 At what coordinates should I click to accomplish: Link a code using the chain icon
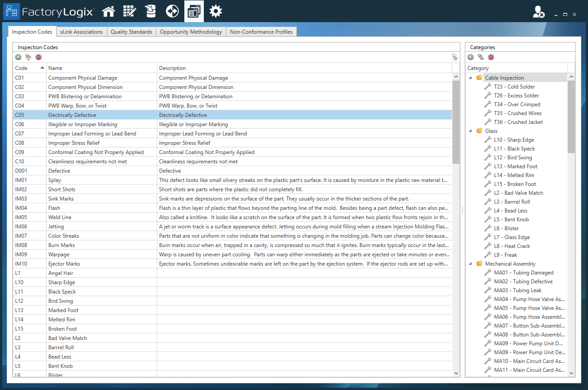pyautogui.click(x=481, y=57)
